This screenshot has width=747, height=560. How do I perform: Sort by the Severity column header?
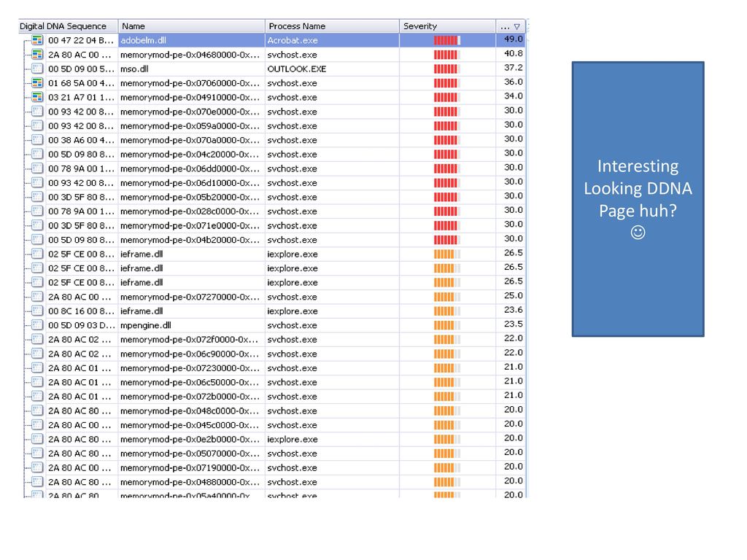pyautogui.click(x=447, y=26)
